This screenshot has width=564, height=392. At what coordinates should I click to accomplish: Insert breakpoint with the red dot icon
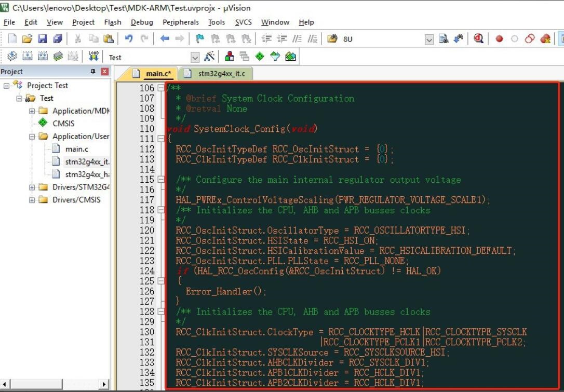pos(499,39)
